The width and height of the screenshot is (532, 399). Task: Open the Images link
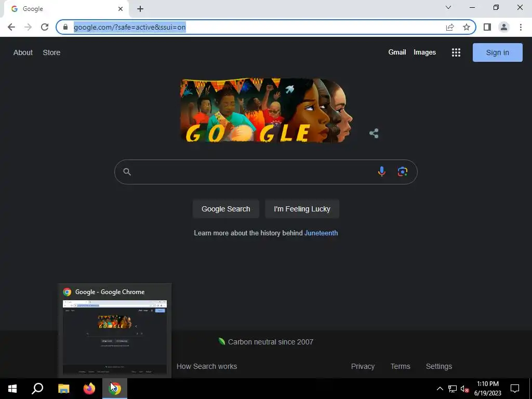tap(424, 52)
